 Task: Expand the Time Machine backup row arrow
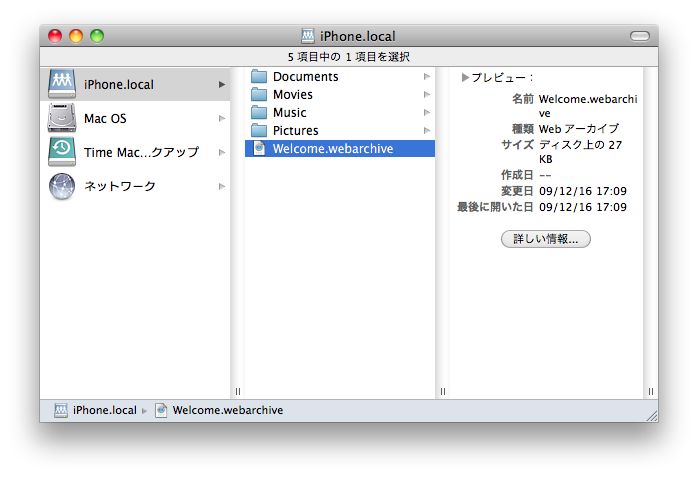(222, 152)
